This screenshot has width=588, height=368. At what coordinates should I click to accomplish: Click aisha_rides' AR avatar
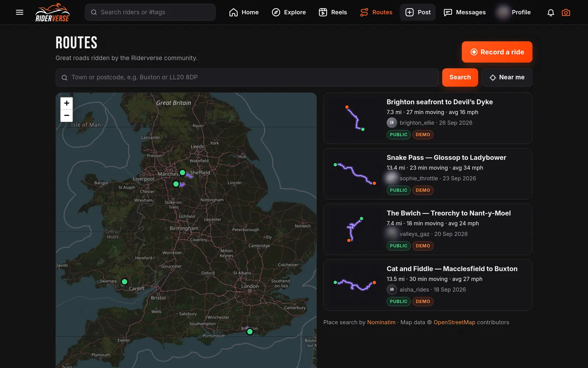[x=392, y=290]
